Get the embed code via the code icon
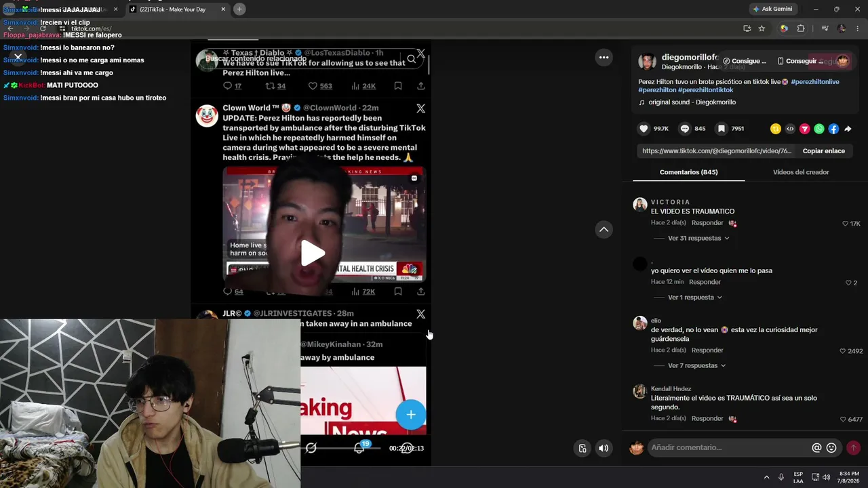This screenshot has width=868, height=488. pyautogui.click(x=790, y=129)
